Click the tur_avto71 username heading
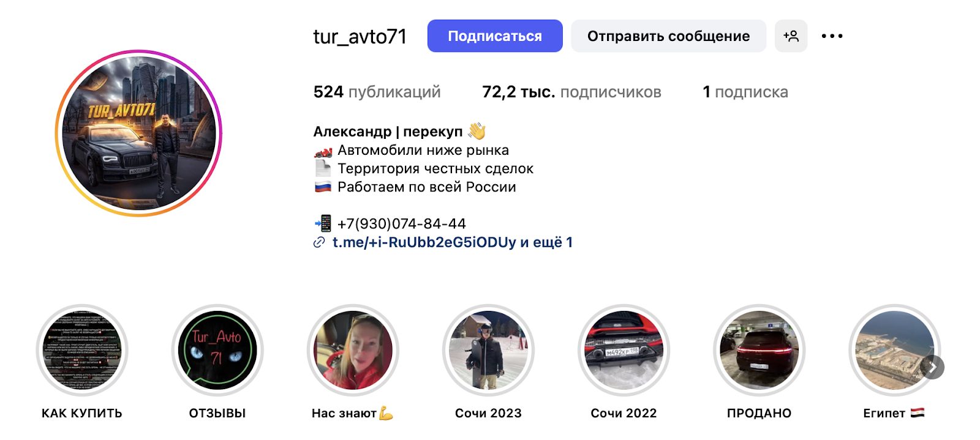Screen dimensions: 980x440 click(360, 37)
